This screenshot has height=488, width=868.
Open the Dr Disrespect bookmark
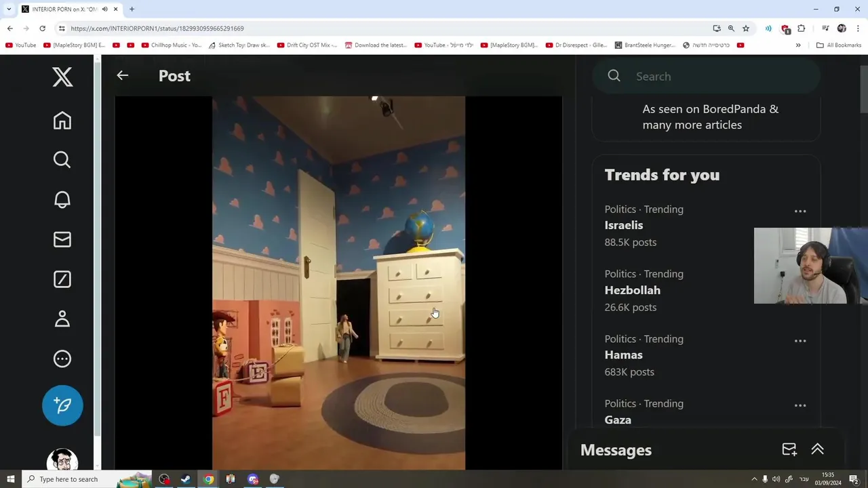pos(578,45)
